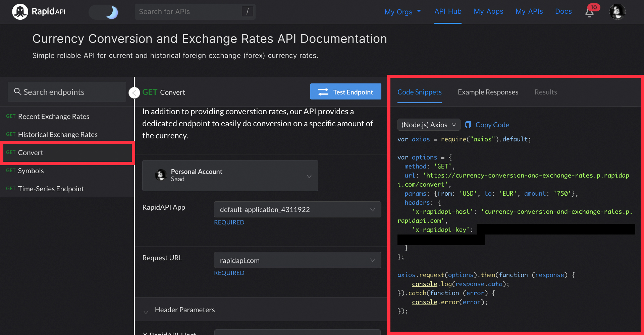
Task: Click the RapidAPI logo
Action: tap(39, 12)
